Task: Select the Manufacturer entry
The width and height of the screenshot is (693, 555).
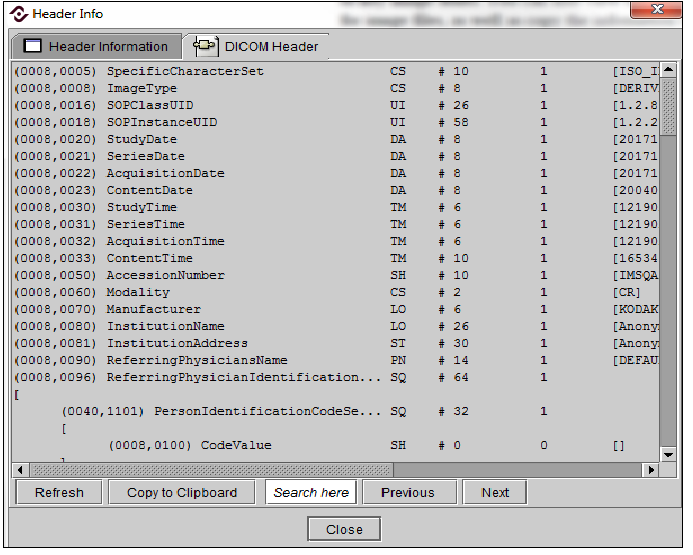Action: pyautogui.click(x=336, y=309)
